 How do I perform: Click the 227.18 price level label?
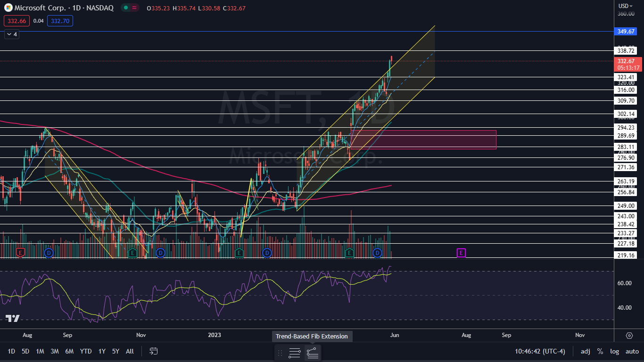(x=626, y=243)
